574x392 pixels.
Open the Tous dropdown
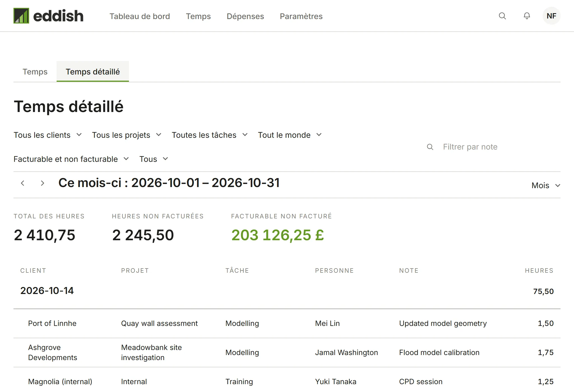154,159
